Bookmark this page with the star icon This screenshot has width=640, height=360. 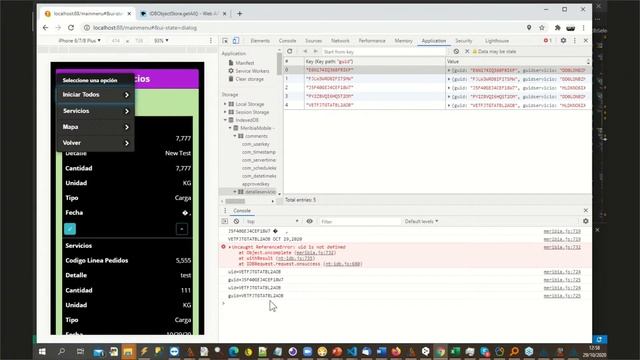[542, 28]
